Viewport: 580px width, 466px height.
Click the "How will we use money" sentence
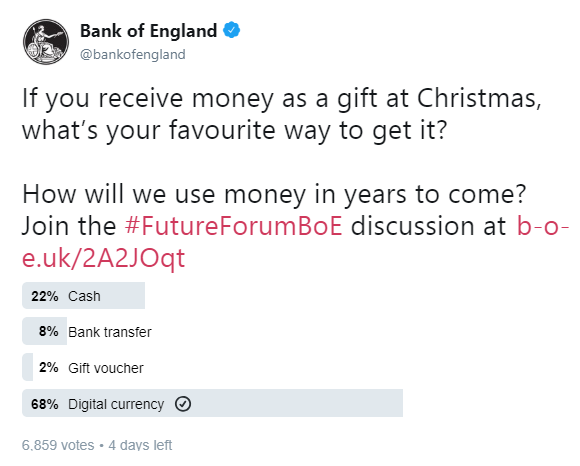coord(274,194)
